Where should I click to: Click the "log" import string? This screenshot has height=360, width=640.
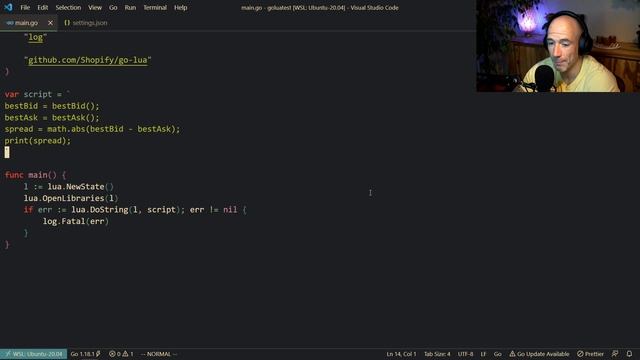36,37
